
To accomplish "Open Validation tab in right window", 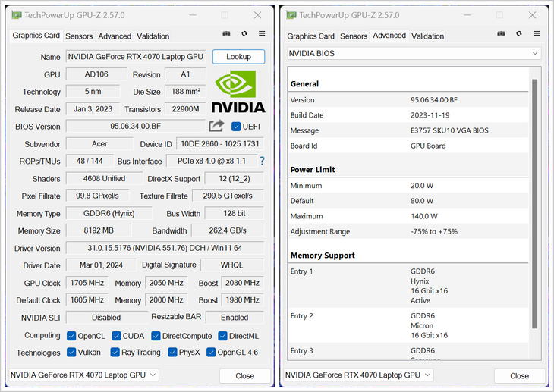I will coord(427,36).
